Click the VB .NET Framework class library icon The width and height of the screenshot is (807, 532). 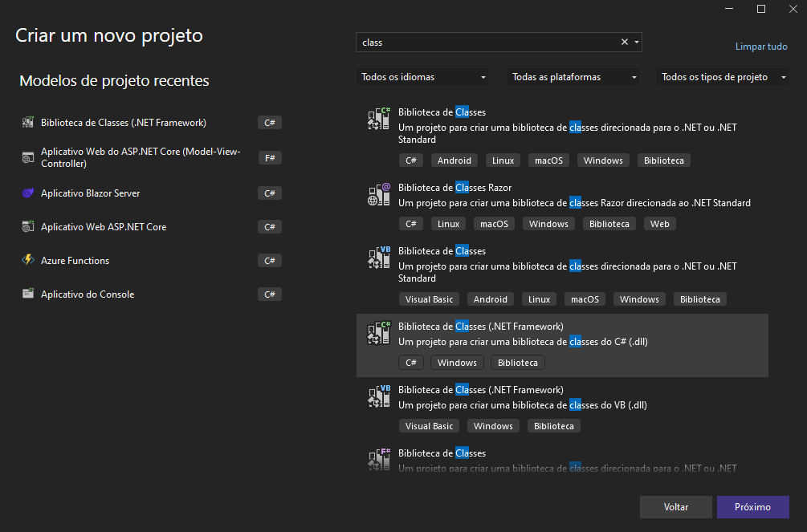pyautogui.click(x=379, y=396)
